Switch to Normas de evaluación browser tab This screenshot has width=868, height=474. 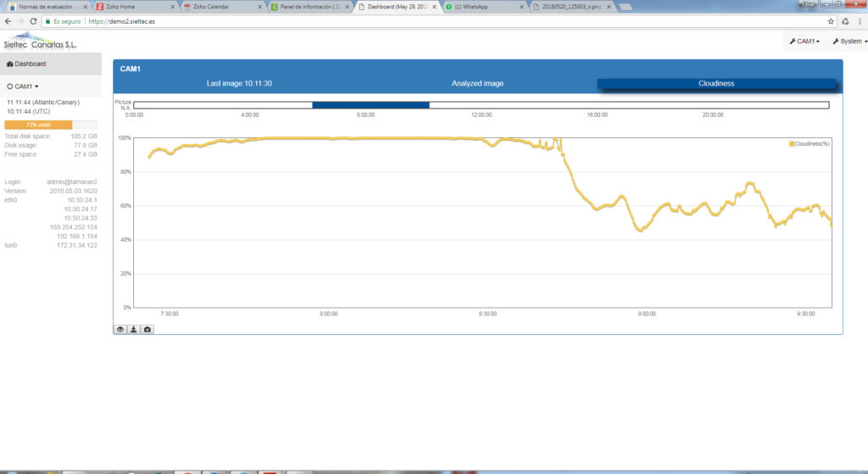coord(47,7)
